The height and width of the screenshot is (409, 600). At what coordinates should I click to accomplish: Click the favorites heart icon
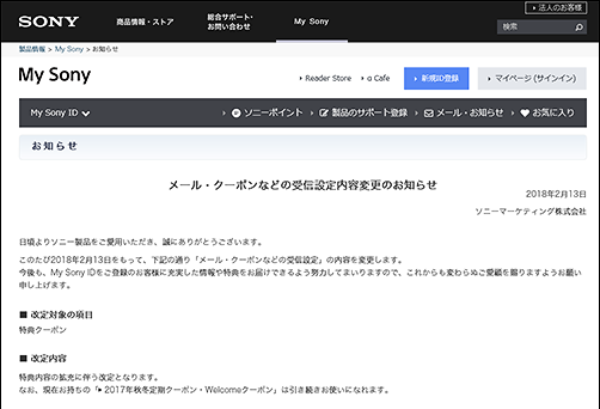[x=525, y=113]
